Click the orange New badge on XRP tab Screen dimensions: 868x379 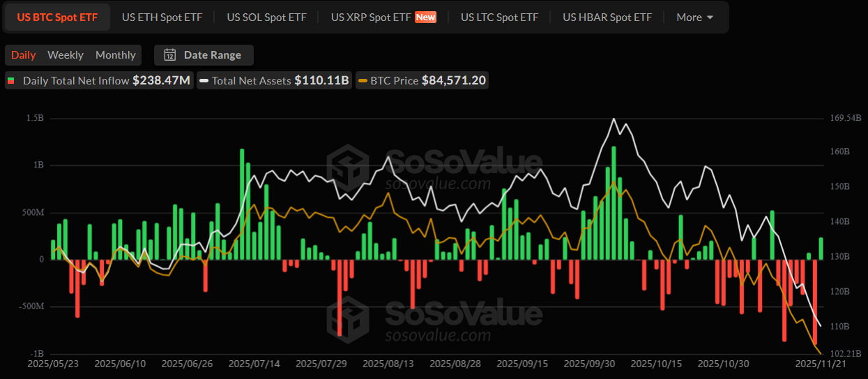coord(425,17)
